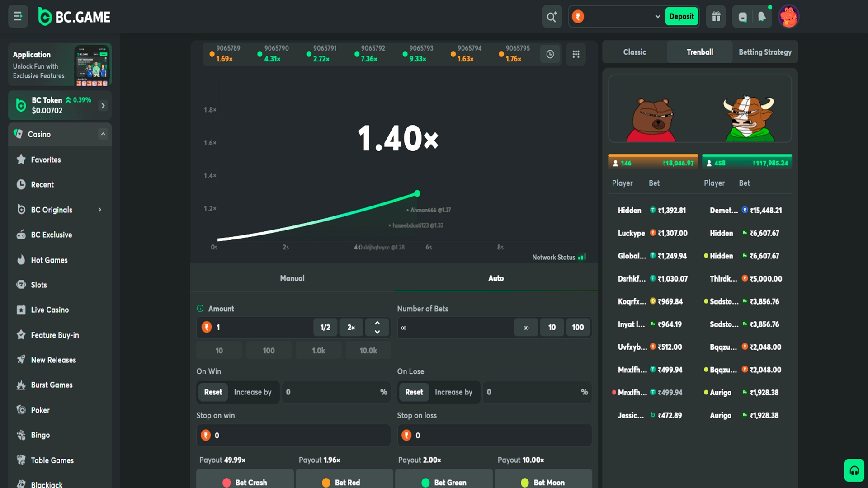Open notifications via the bell icon
This screenshot has height=488, width=868.
761,16
